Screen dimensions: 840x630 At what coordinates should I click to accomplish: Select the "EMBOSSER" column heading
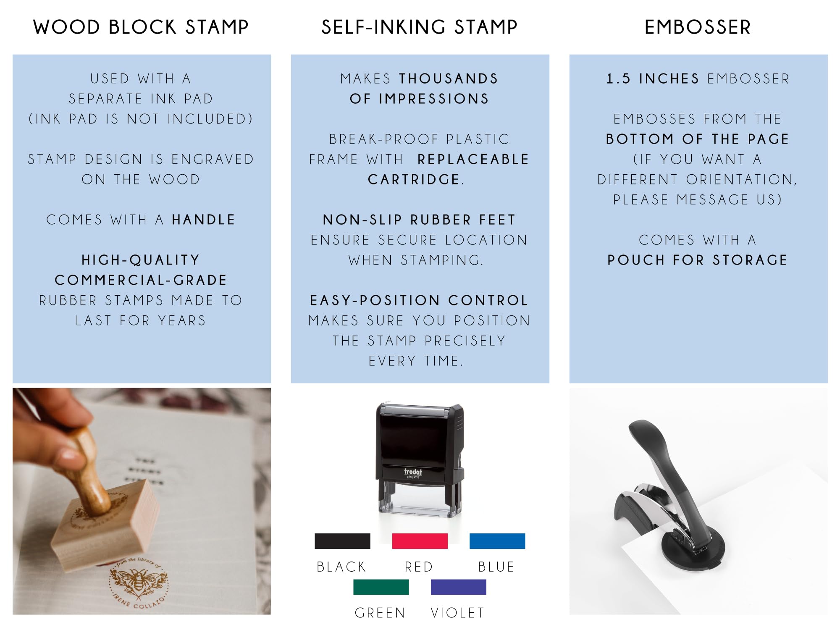pos(698,27)
